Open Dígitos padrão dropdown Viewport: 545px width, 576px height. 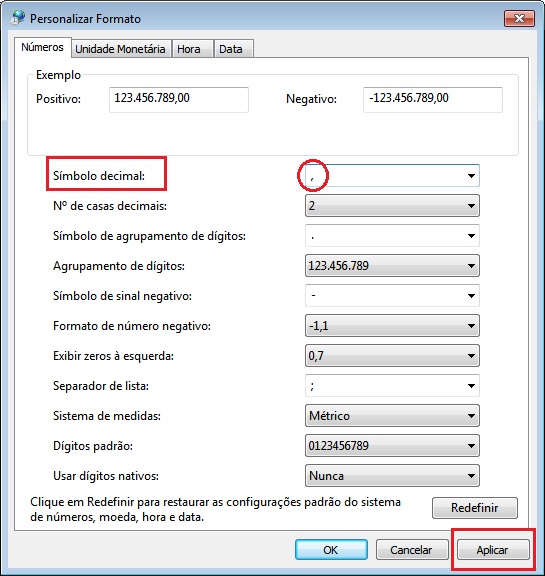pos(392,446)
